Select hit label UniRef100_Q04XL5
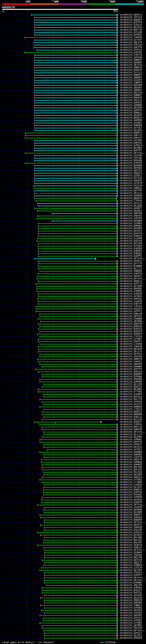The width and height of the screenshot is (146, 644). coord(131,231)
